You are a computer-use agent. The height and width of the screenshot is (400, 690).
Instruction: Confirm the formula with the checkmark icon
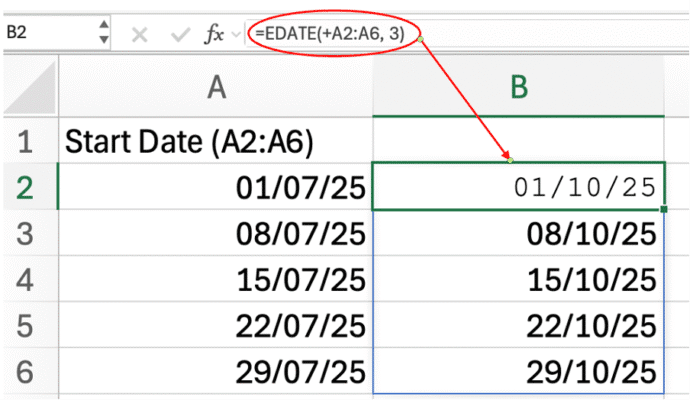coord(180,34)
